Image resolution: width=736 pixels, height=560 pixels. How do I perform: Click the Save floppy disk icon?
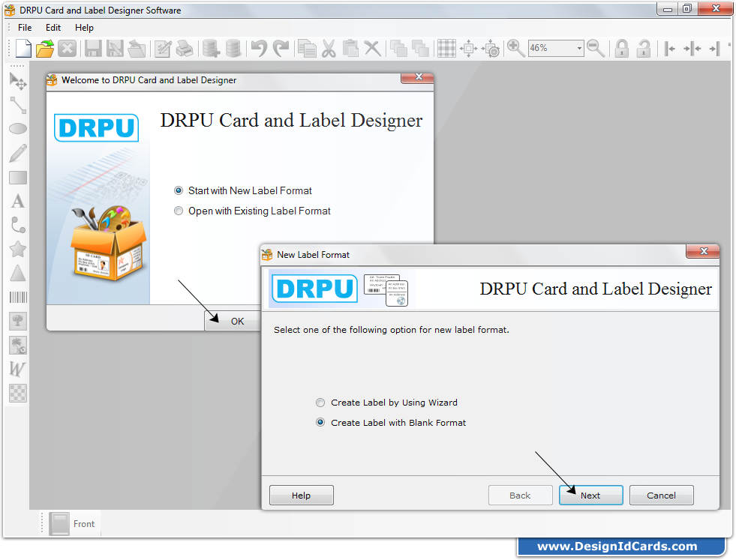click(93, 48)
